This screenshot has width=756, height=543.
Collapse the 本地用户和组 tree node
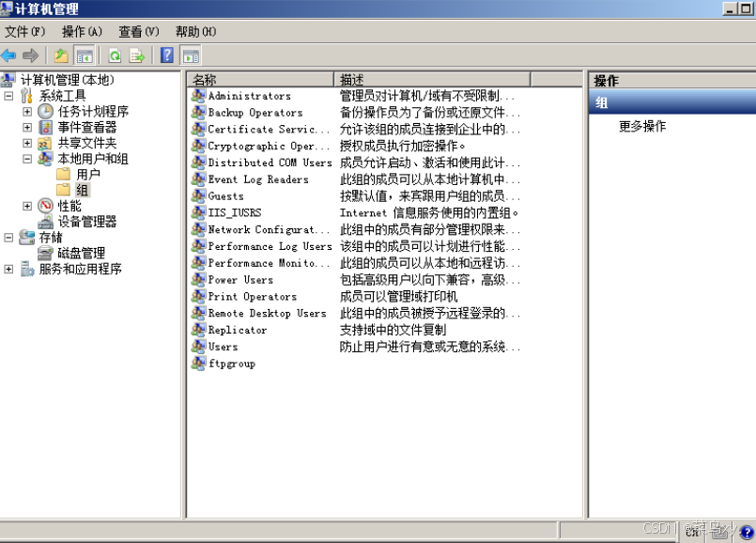click(x=27, y=159)
